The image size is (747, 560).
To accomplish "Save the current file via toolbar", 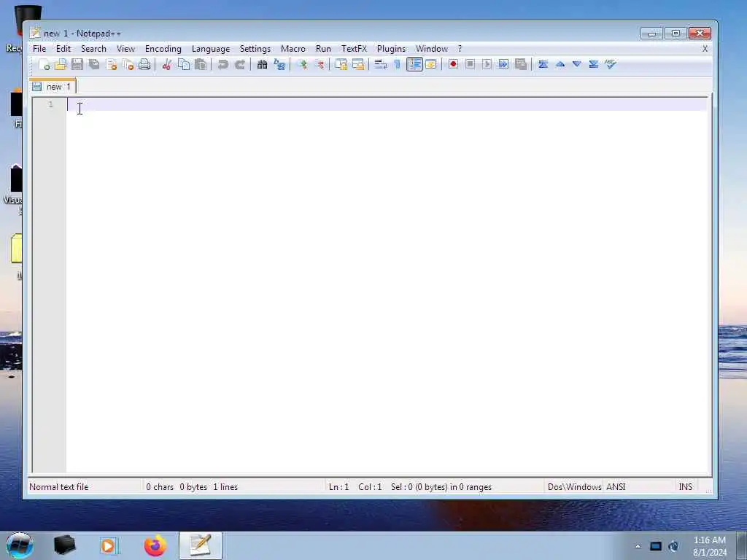I will [77, 64].
